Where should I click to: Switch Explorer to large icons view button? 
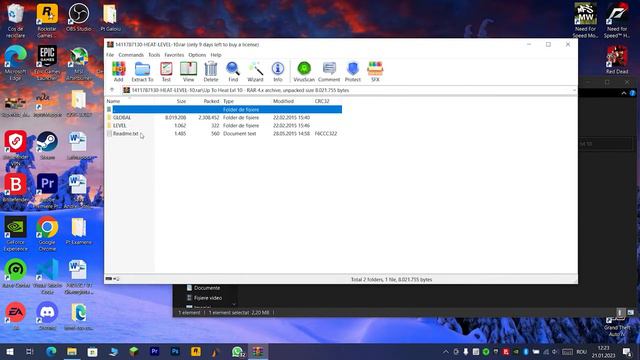coord(631,313)
